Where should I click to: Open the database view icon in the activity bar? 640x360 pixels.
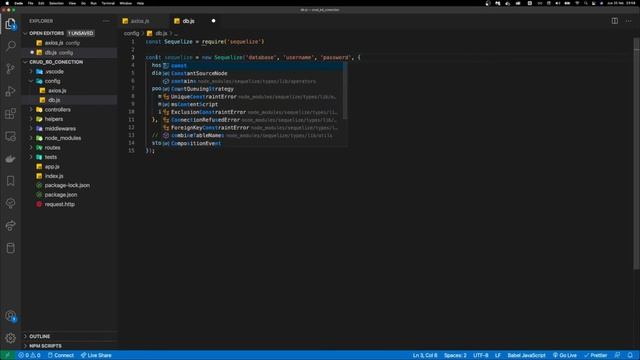click(11, 248)
